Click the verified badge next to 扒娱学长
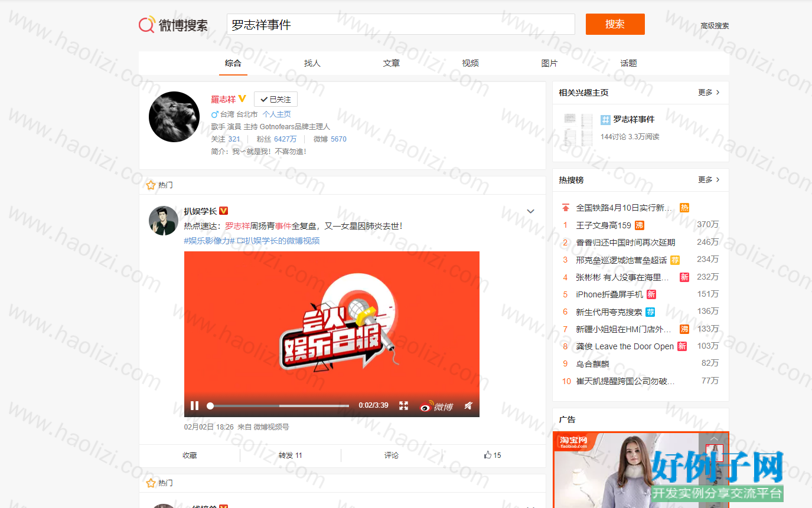812x508 pixels. 224,211
